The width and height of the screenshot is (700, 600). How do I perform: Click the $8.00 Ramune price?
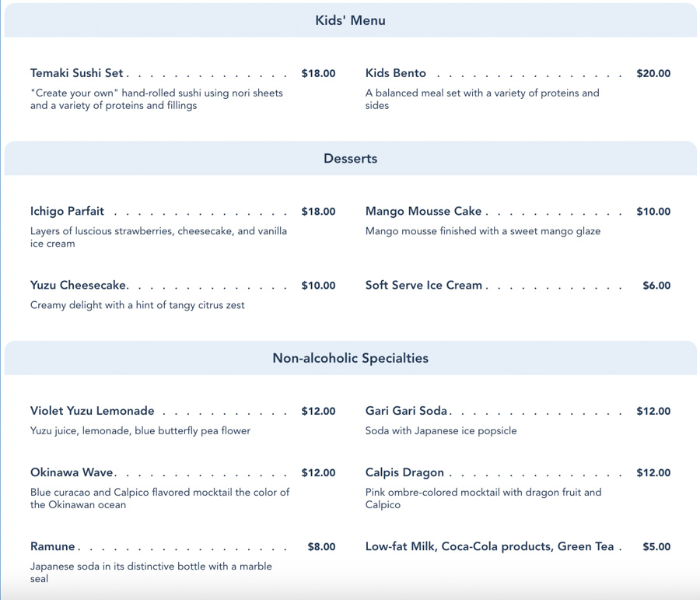[x=321, y=547]
